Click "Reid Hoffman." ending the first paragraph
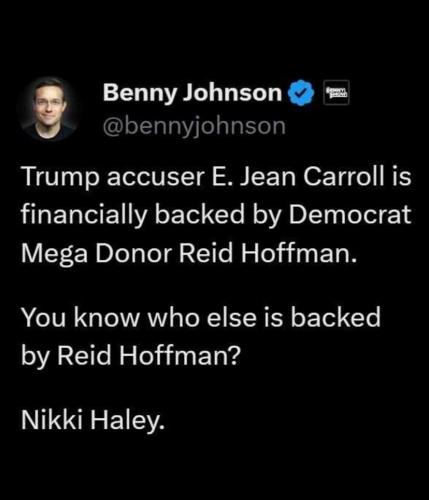 pos(266,252)
